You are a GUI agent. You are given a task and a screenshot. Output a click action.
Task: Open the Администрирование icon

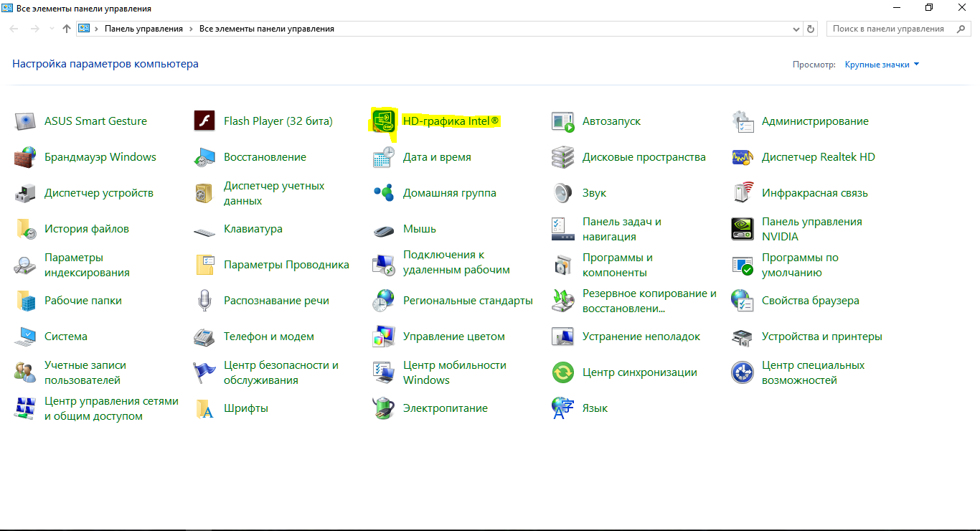[743, 121]
